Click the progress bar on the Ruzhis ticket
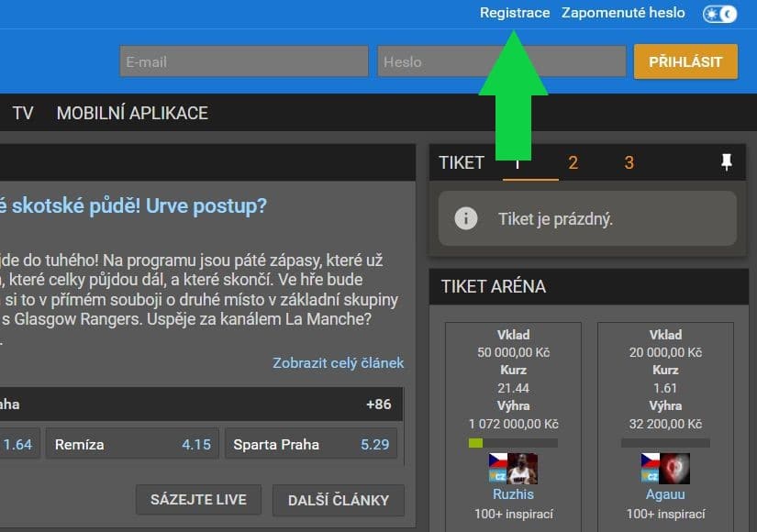Screen dimensions: 757x532 513,443
